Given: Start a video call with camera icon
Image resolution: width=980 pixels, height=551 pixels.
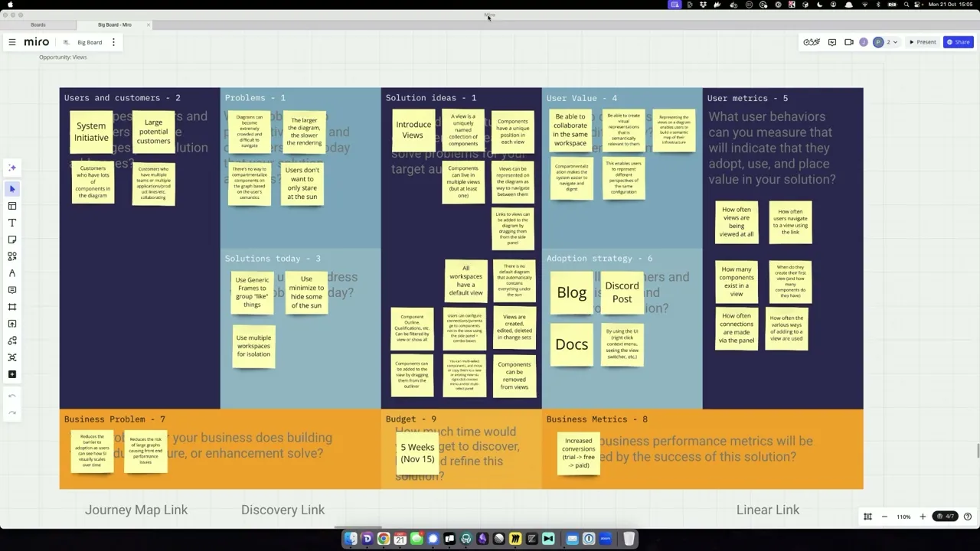Looking at the screenshot, I should coord(849,42).
